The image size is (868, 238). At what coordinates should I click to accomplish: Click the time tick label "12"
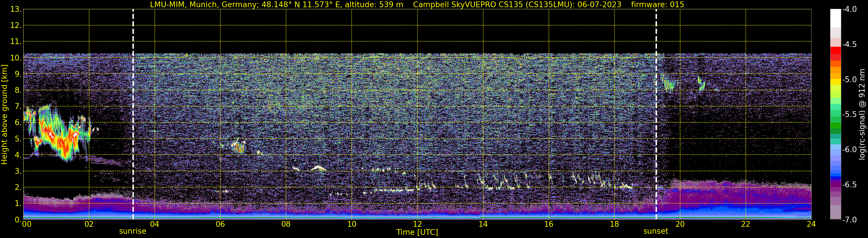[417, 224]
